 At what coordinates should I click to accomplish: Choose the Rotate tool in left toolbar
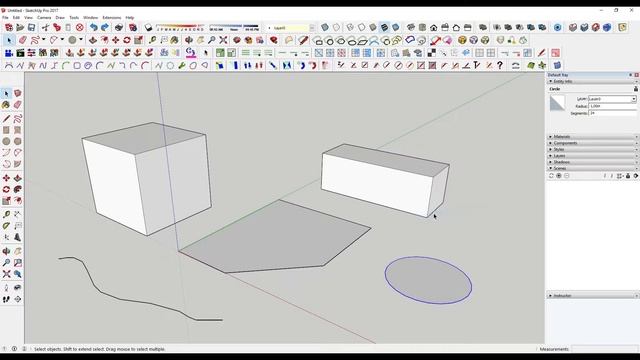coord(6,189)
